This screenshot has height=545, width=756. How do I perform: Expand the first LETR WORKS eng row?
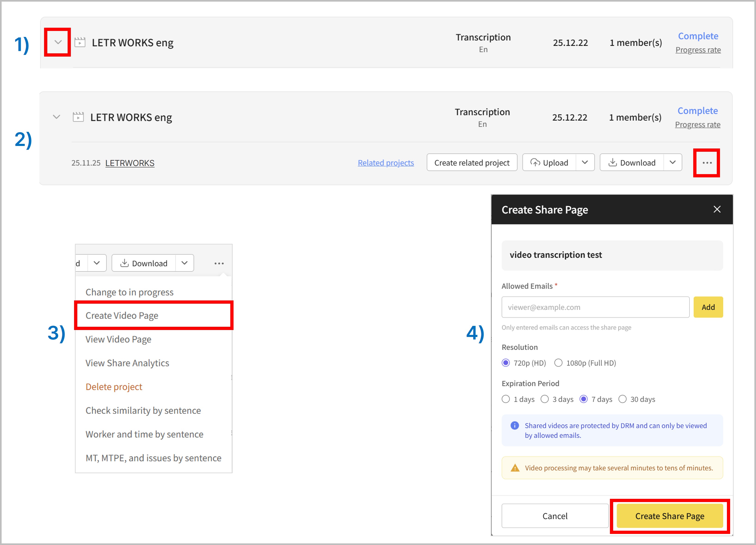coord(58,42)
